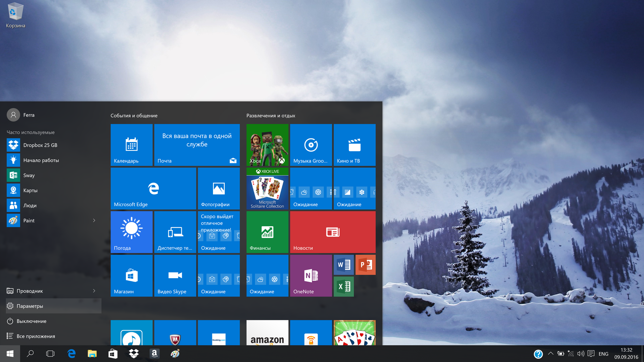Viewport: 644px width, 362px height.
Task: Switch the ENG input language indicator
Action: [603, 354]
